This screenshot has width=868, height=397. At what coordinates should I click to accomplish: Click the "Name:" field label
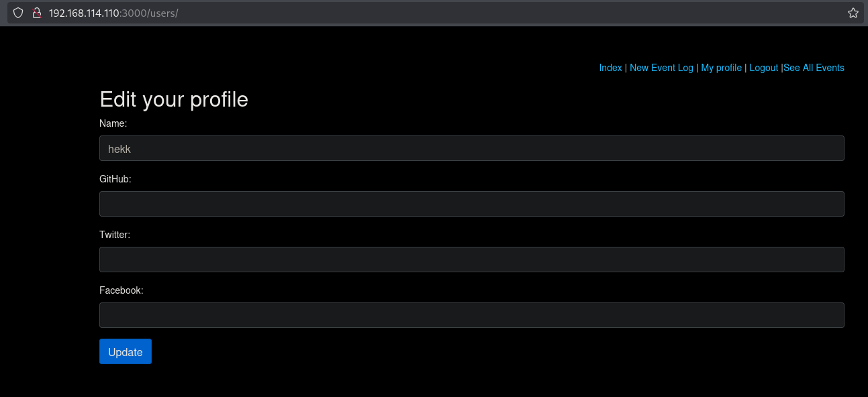tap(113, 123)
